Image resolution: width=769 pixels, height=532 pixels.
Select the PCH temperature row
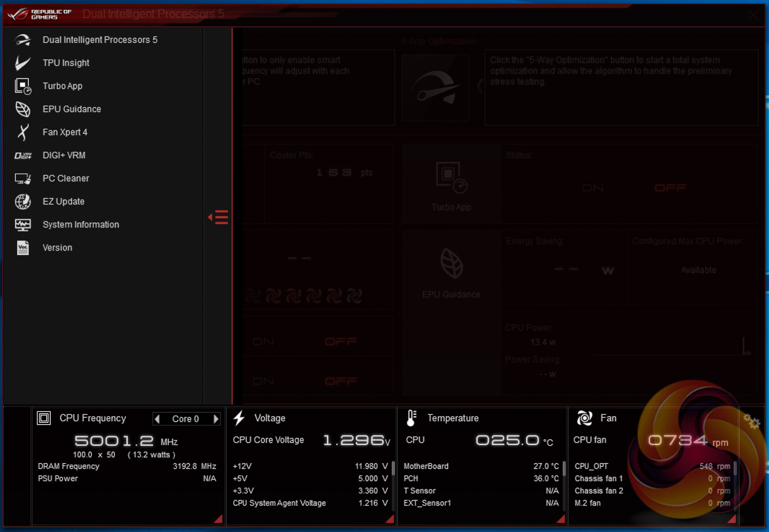click(481, 478)
